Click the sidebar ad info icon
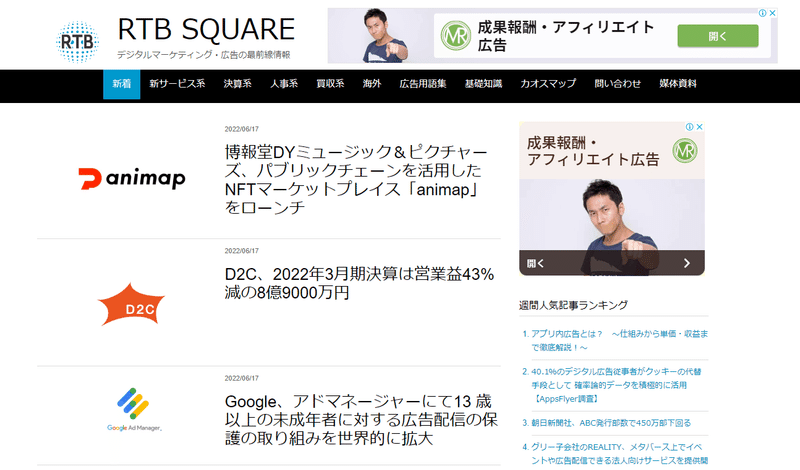This screenshot has width=800, height=470. tap(689, 127)
